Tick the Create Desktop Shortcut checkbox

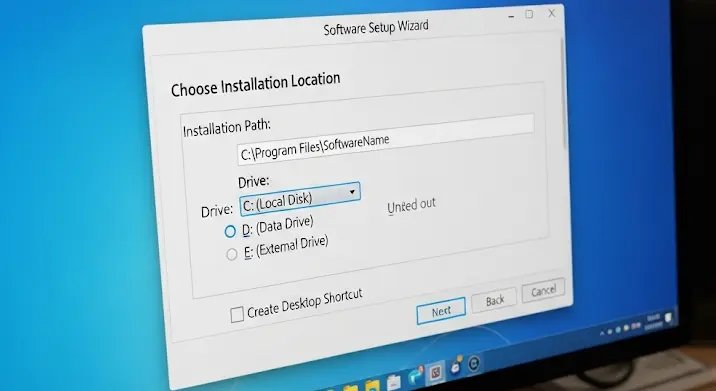click(237, 315)
